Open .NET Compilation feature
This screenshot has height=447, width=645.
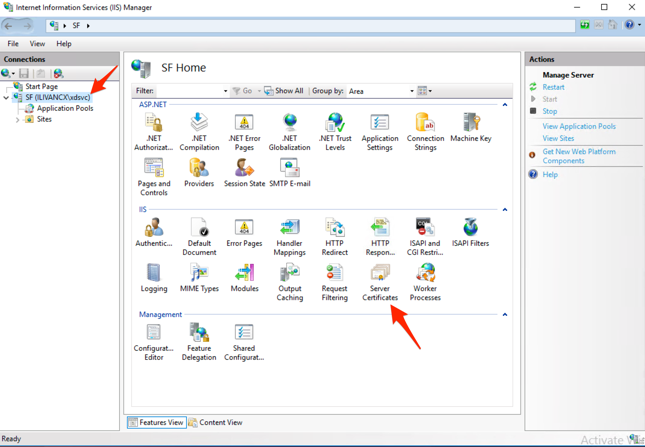199,132
